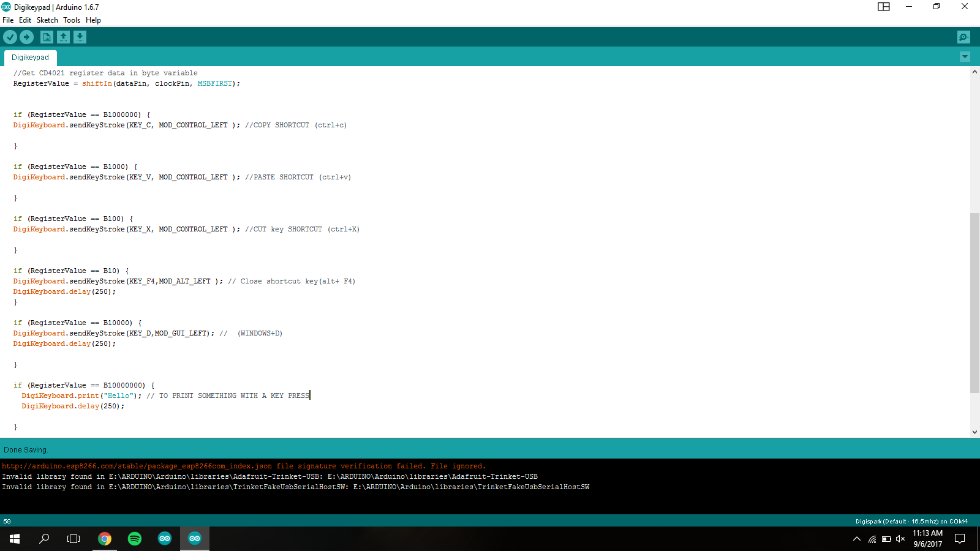980x551 pixels.
Task: Click the editor vertical scrollbar thumb
Action: pos(974,303)
